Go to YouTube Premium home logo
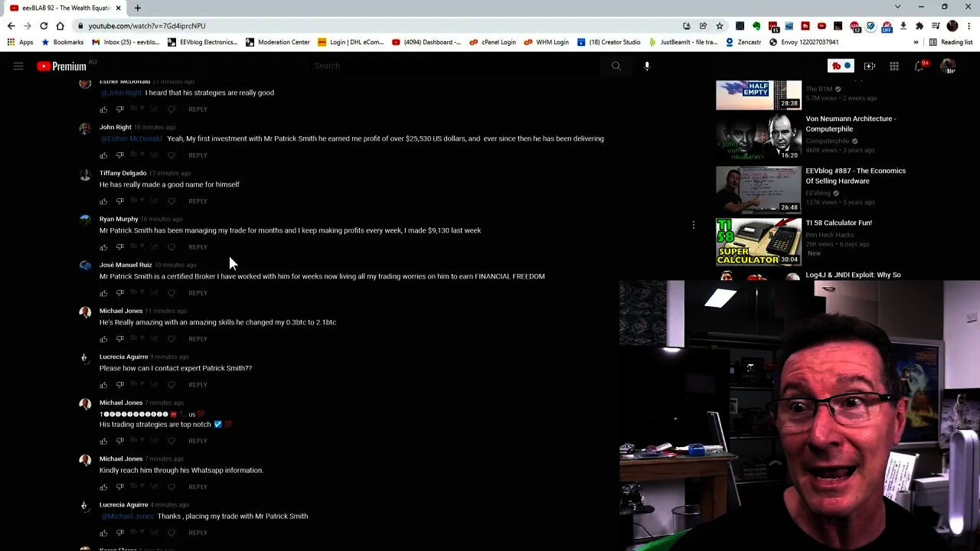This screenshot has height=551, width=980. (61, 67)
